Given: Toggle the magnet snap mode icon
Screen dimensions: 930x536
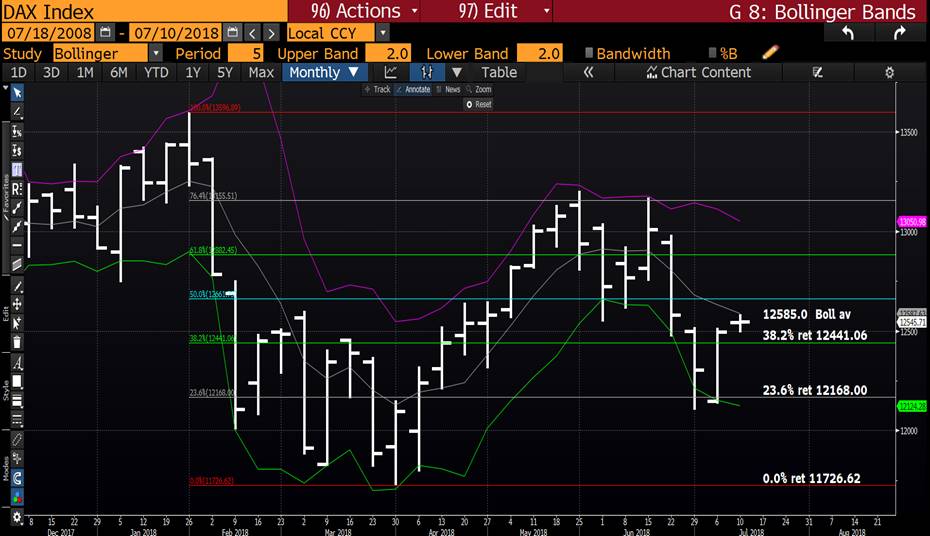Looking at the screenshot, I should (17, 477).
